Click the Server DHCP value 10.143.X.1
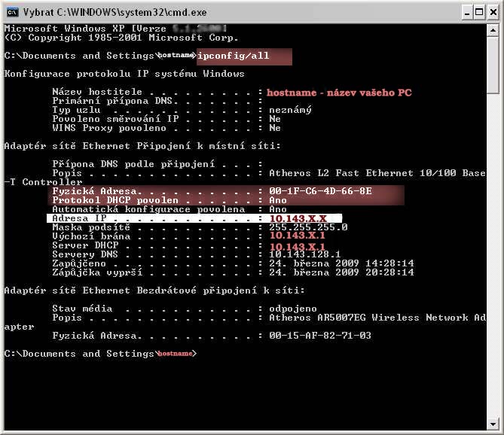This screenshot has height=435, width=504. 298,246
